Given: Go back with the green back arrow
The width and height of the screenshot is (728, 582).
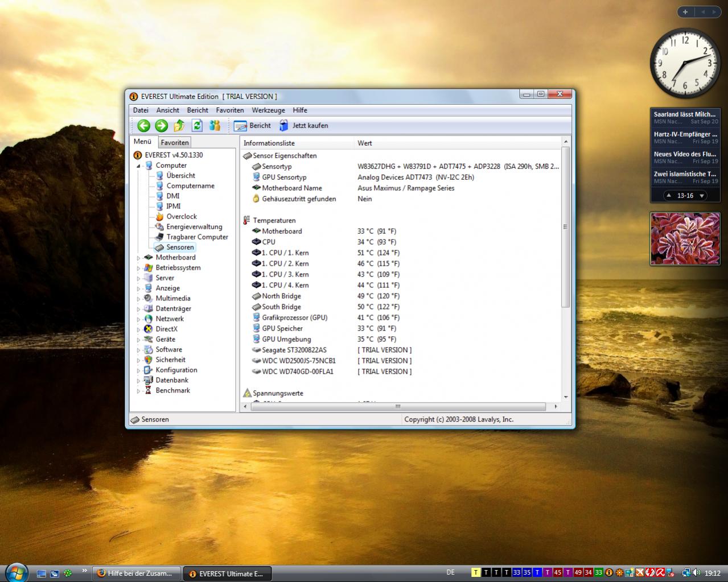Looking at the screenshot, I should pos(143,126).
